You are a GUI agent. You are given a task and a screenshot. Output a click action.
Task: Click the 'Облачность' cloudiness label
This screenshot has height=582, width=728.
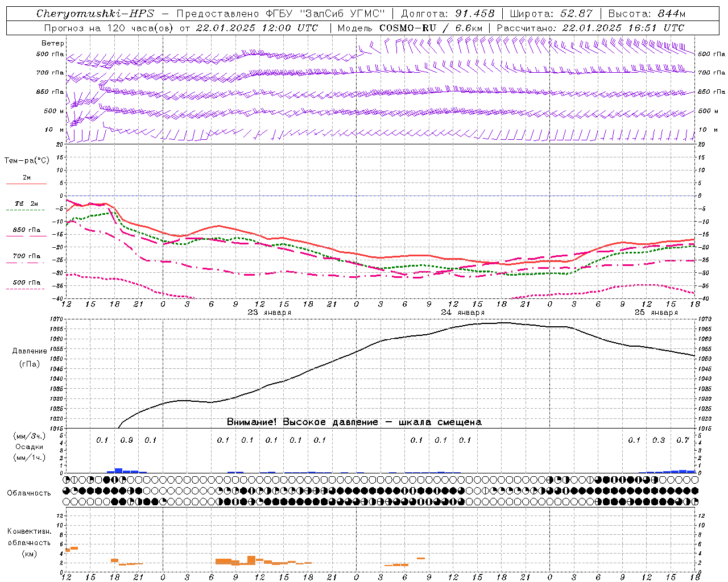coord(29,493)
